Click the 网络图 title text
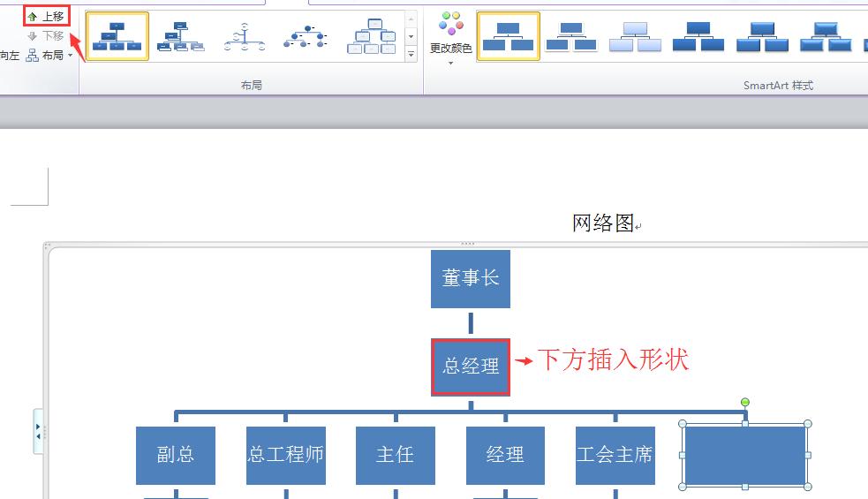 603,223
